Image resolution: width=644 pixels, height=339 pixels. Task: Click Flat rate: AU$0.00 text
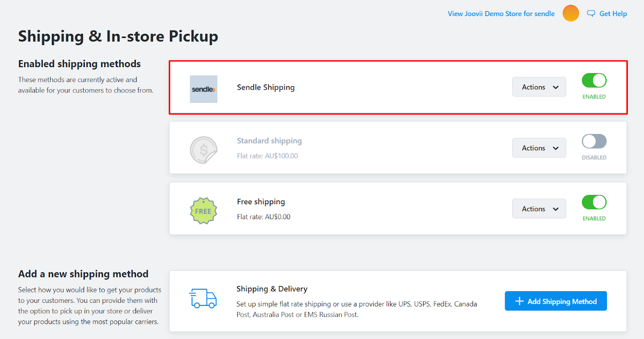[264, 217]
